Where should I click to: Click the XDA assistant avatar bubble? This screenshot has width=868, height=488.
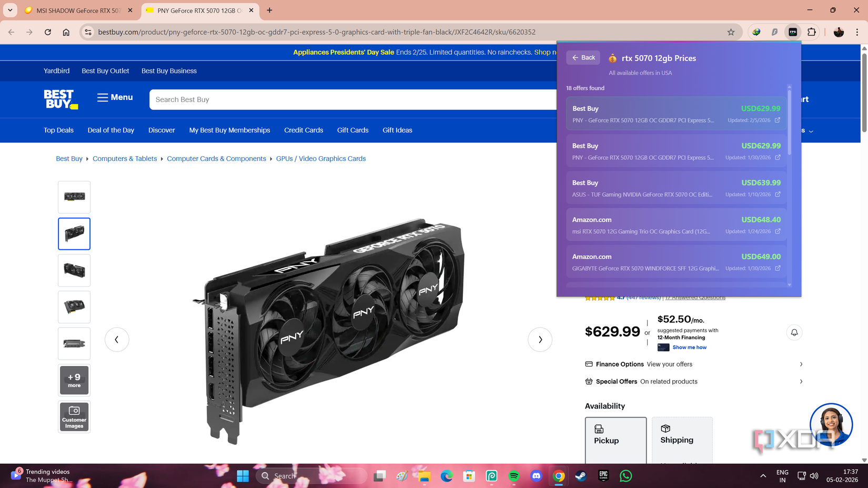pos(831,424)
